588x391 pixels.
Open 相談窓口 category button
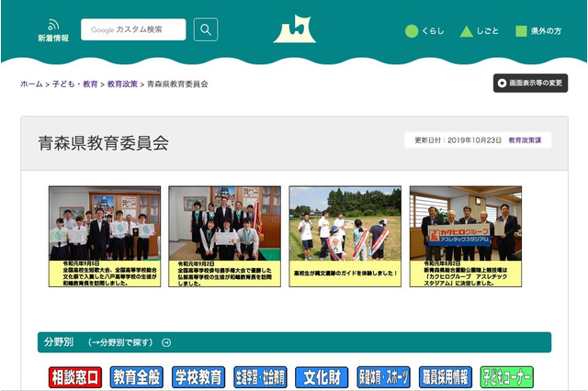tap(75, 377)
